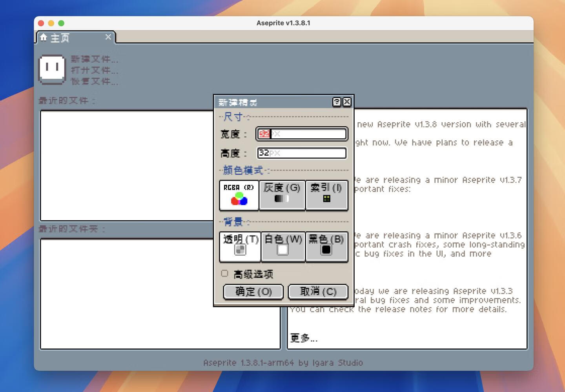Select 灰度 (G) grayscale color mode
The width and height of the screenshot is (565, 392).
click(x=282, y=195)
